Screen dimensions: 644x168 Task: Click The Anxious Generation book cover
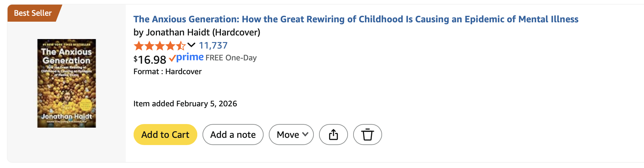point(67,83)
